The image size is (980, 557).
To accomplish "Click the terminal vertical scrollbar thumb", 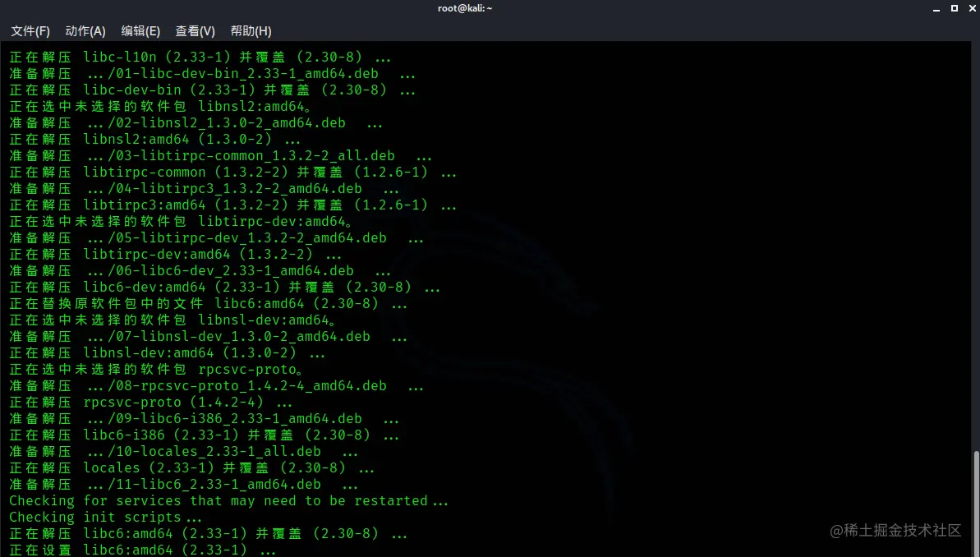I will point(976,504).
